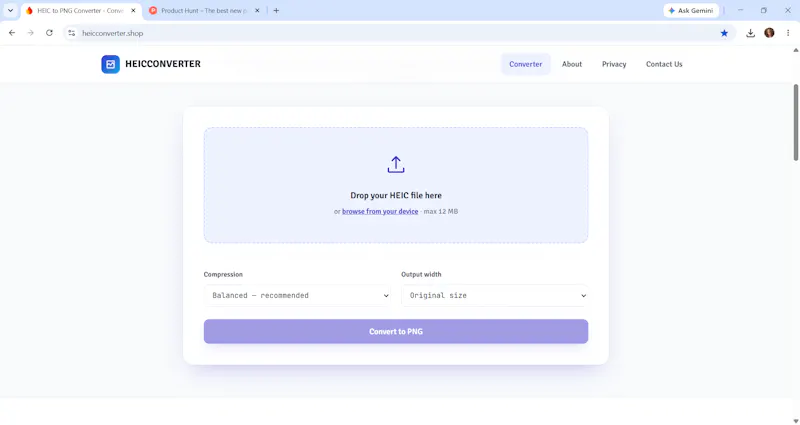Bookmark page with the star icon
Viewport: 800px width, 425px height.
[724, 33]
